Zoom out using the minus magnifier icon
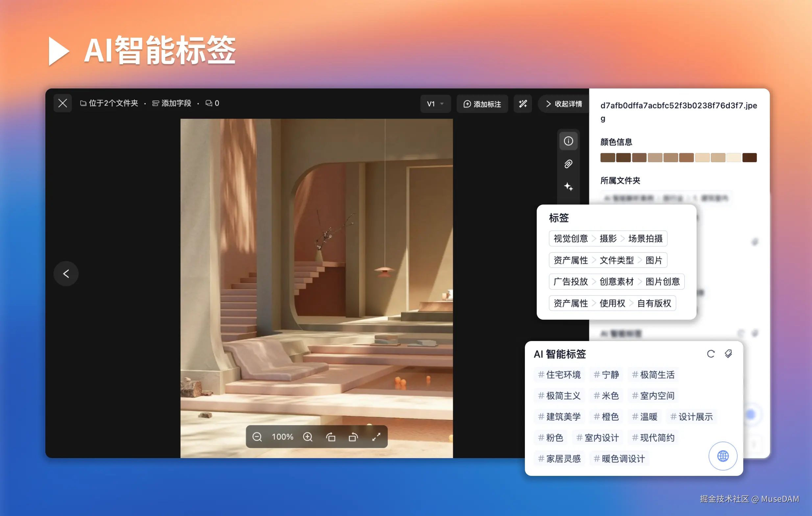Viewport: 812px width, 516px height. (x=257, y=437)
